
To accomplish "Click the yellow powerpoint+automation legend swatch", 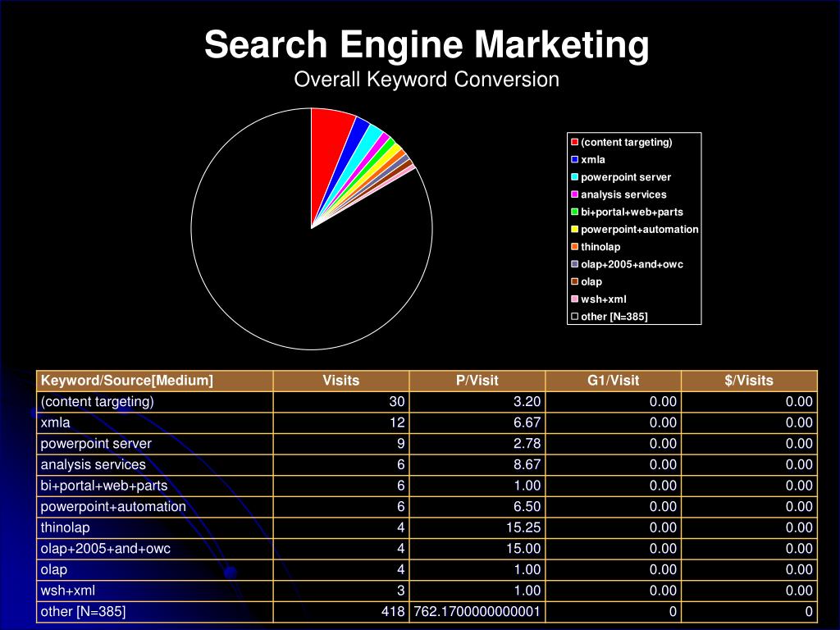I will 575,230.
